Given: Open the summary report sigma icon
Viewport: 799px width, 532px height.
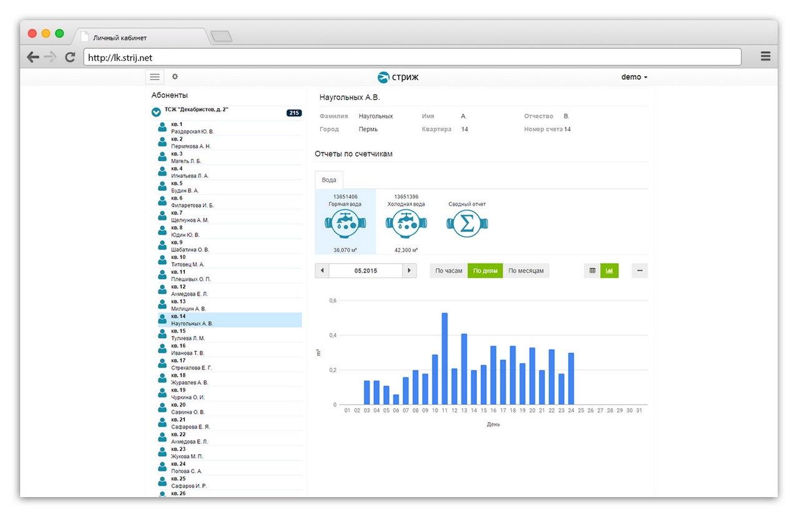Looking at the screenshot, I should pyautogui.click(x=467, y=223).
